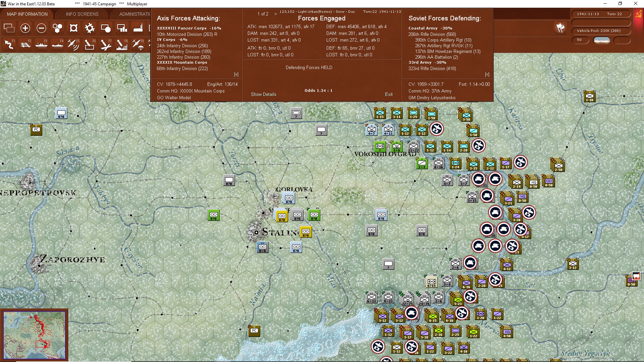644x362 pixels.
Task: Select the 2-50 stacked unit counter
Action: (558, 165)
